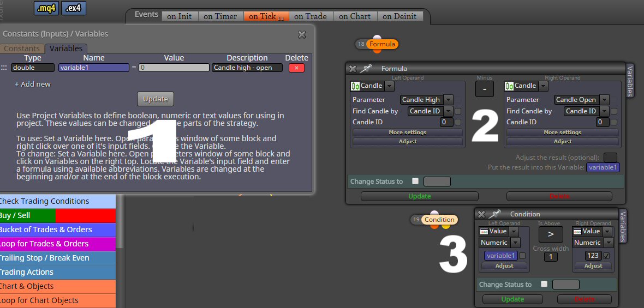Screen dimensions: 644x308
Task: Pin the Condition panel with the pushpin icon
Action: pyautogui.click(x=494, y=214)
